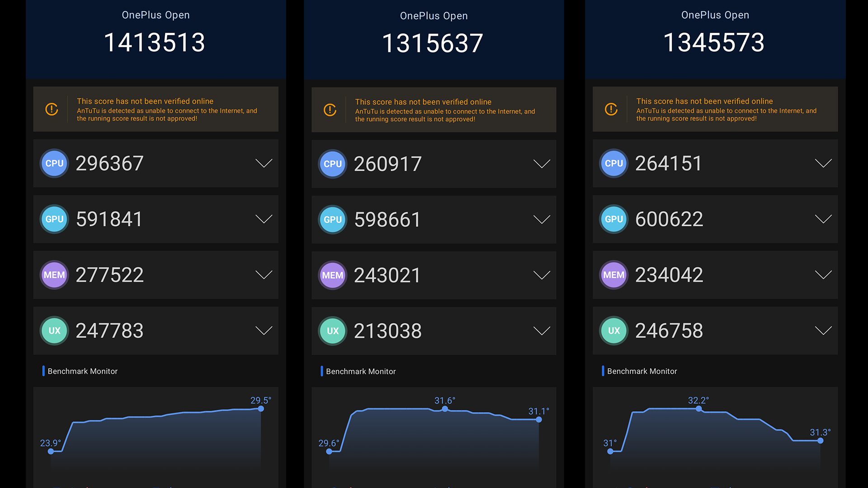Expand the CPU 260917 score details
Viewport: 868px width, 488px height.
pyautogui.click(x=542, y=164)
